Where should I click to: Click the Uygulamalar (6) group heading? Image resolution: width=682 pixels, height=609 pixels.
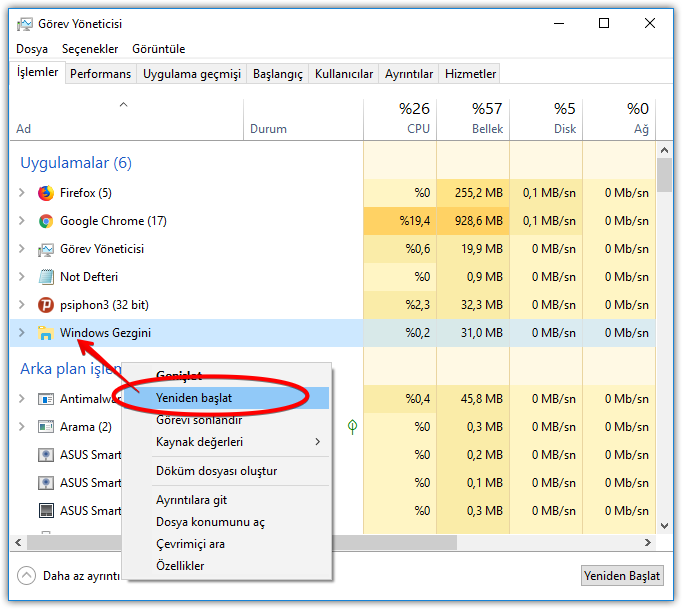tap(76, 163)
